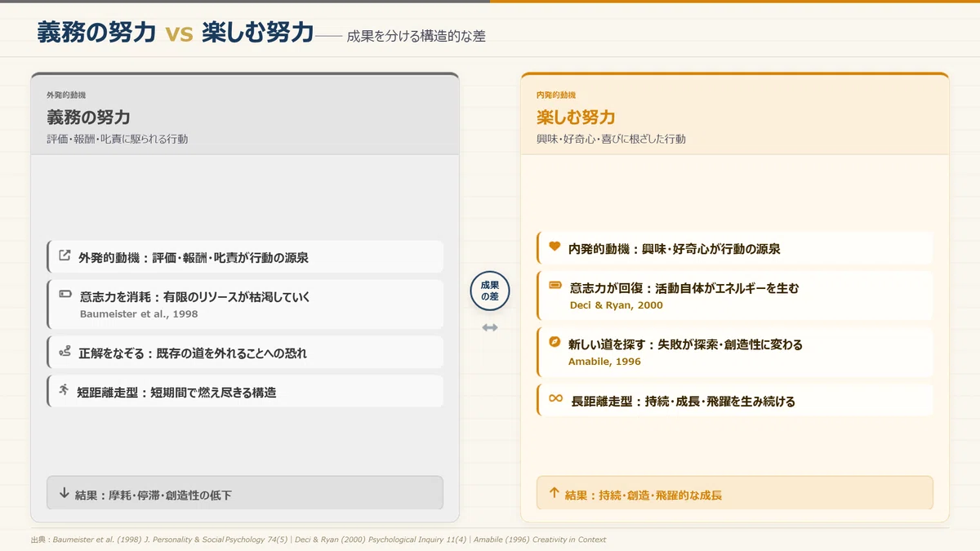Click the running person icon beside 短距離走型
Viewport: 980px width, 551px height.
[x=64, y=390]
